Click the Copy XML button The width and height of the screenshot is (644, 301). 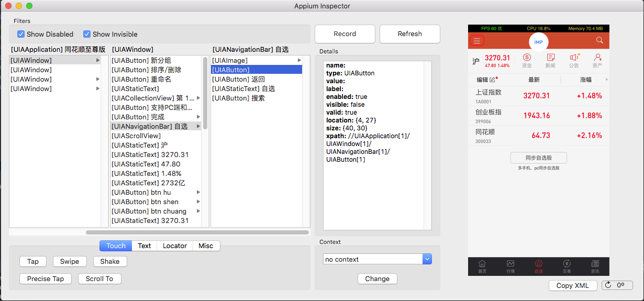click(x=573, y=285)
